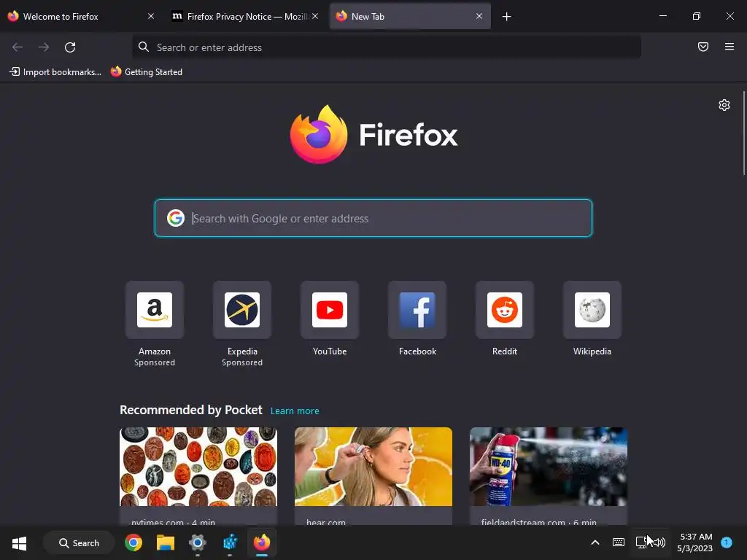The image size is (747, 560).
Task: Open the clock and date flyout
Action: pos(694,542)
